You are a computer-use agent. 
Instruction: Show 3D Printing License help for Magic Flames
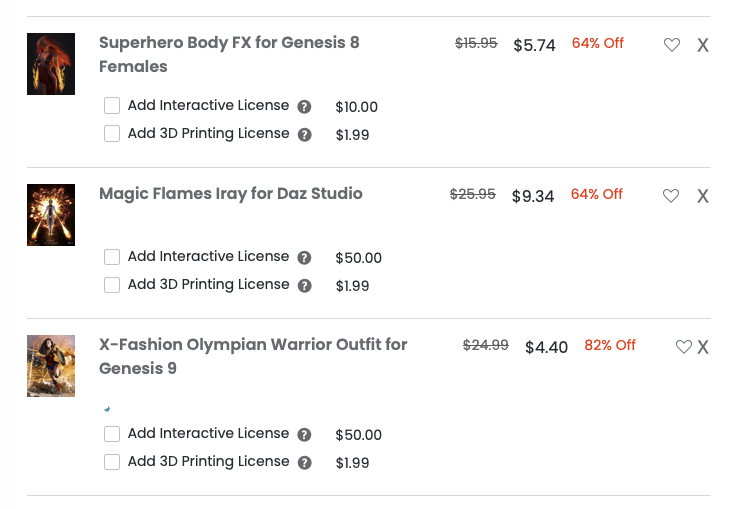305,286
